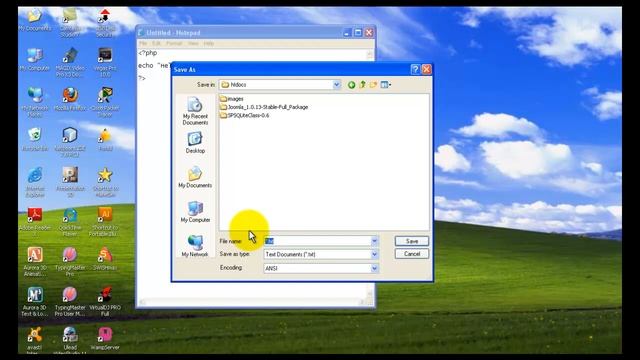The width and height of the screenshot is (640, 360).
Task: Create a new folder in Save As dialog
Action: coord(373,85)
